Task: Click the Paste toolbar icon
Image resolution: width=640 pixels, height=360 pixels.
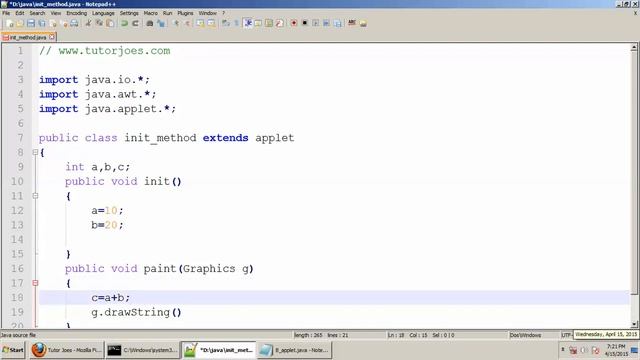Action: pyautogui.click(x=110, y=23)
